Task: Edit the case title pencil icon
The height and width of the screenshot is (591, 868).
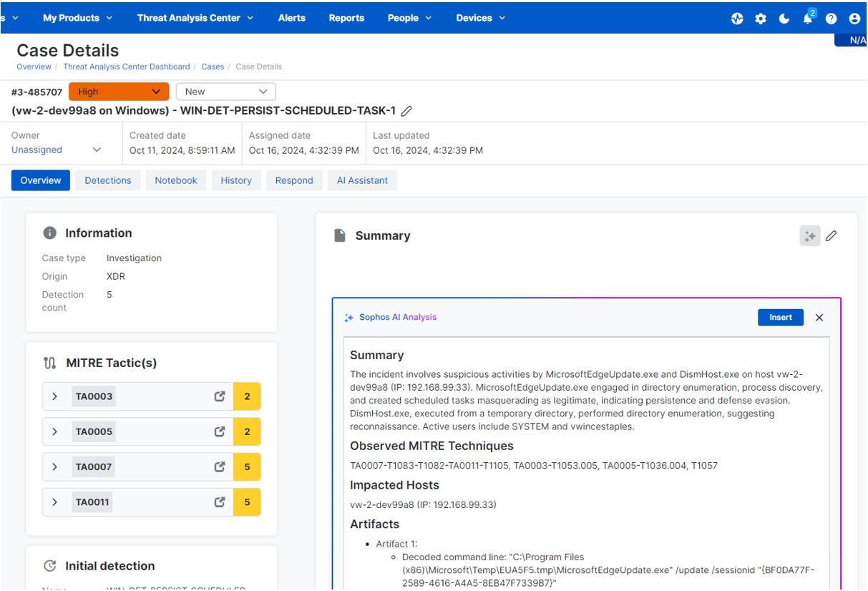Action: point(406,111)
